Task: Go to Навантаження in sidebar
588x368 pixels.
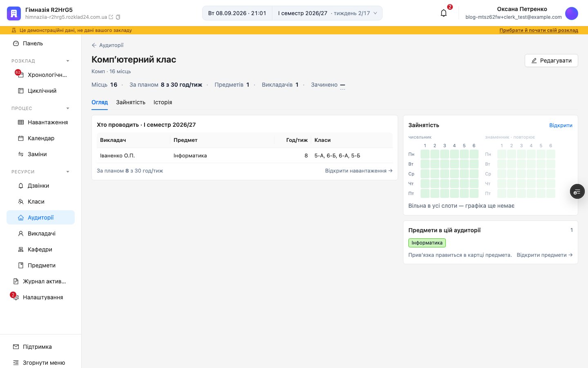Action: [x=41, y=122]
